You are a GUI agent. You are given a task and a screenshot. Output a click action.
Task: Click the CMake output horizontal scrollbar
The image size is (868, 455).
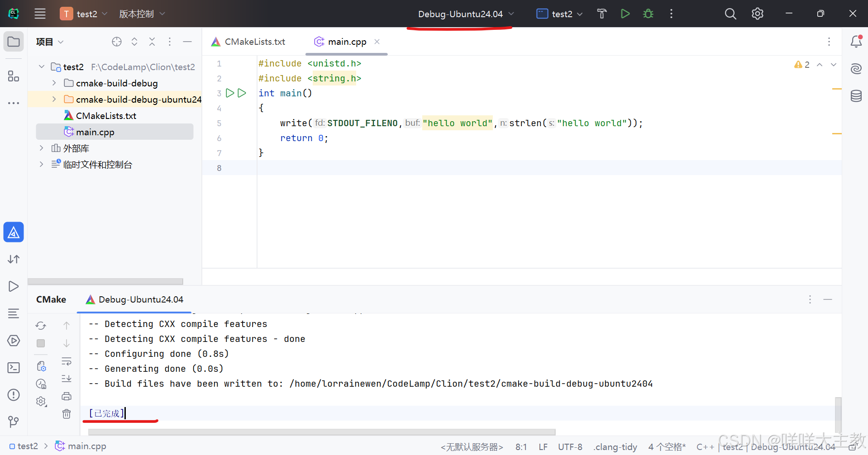[321, 432]
